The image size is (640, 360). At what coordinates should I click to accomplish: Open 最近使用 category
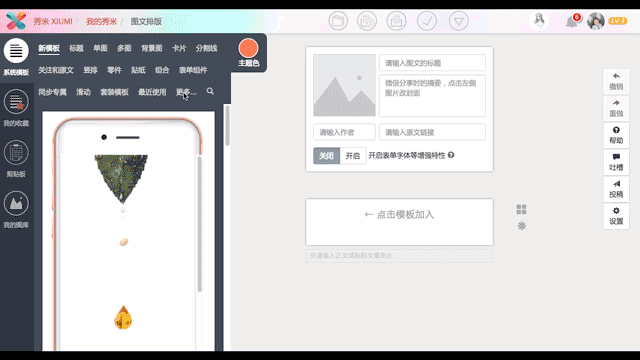point(152,92)
